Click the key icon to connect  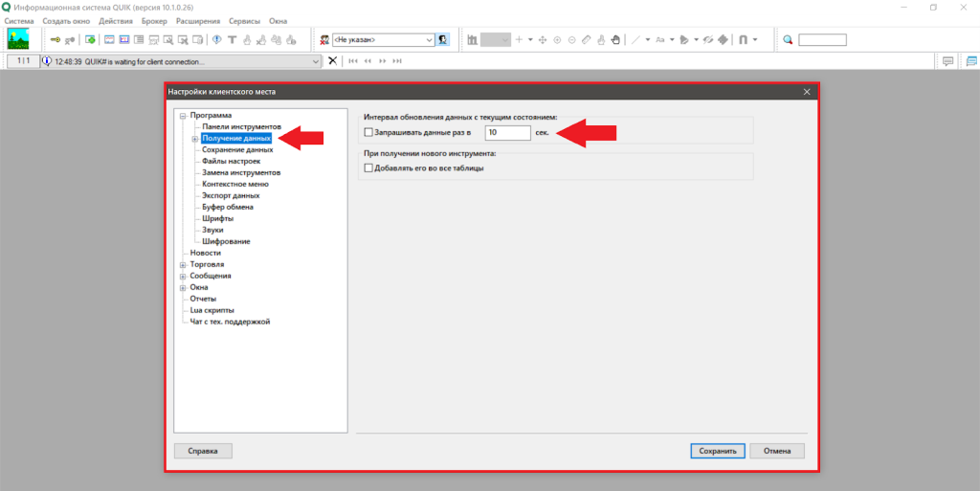click(56, 40)
